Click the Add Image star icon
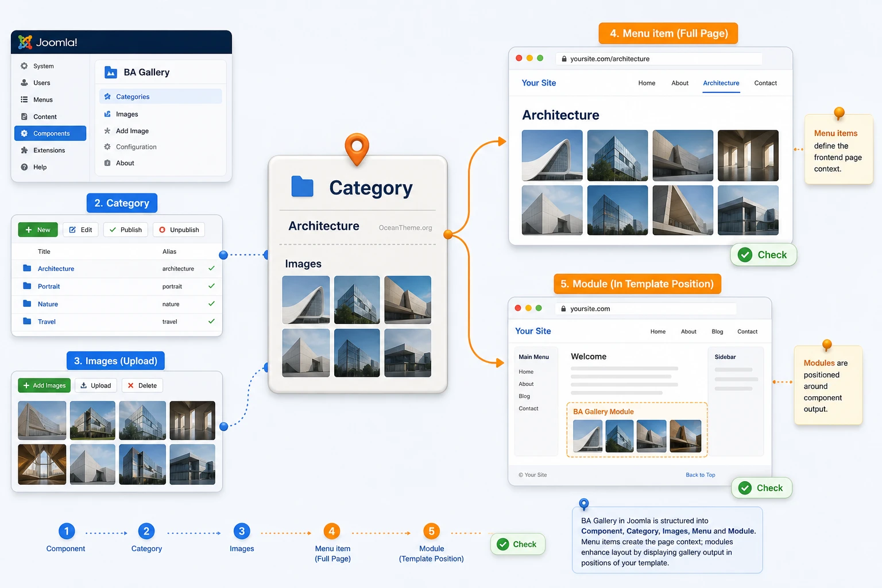This screenshot has width=882, height=588. click(x=107, y=131)
